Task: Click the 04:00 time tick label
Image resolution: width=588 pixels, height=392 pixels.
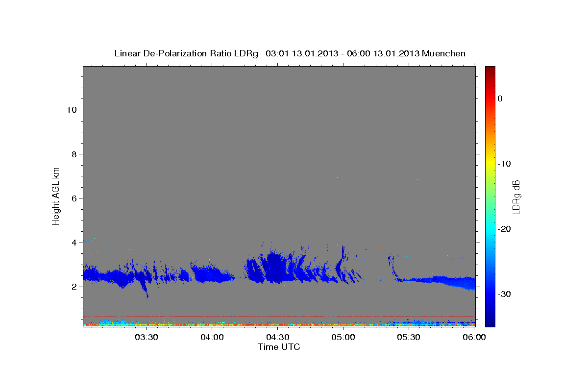Action: pos(212,338)
